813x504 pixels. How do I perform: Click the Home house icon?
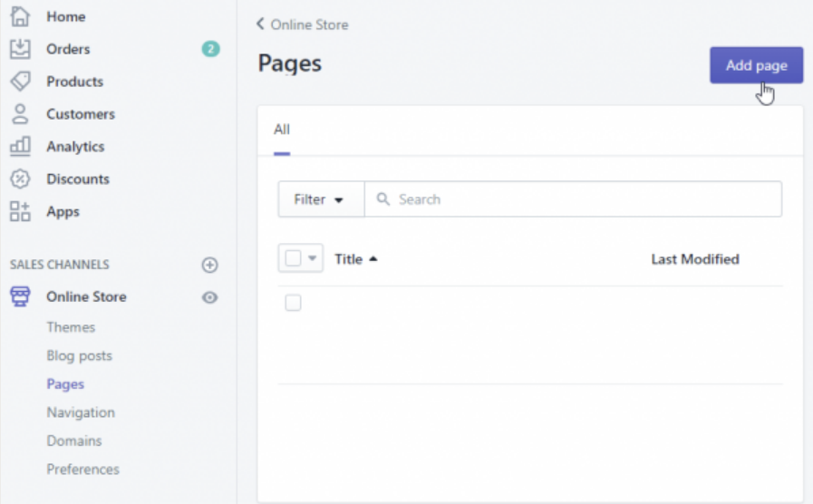point(20,16)
